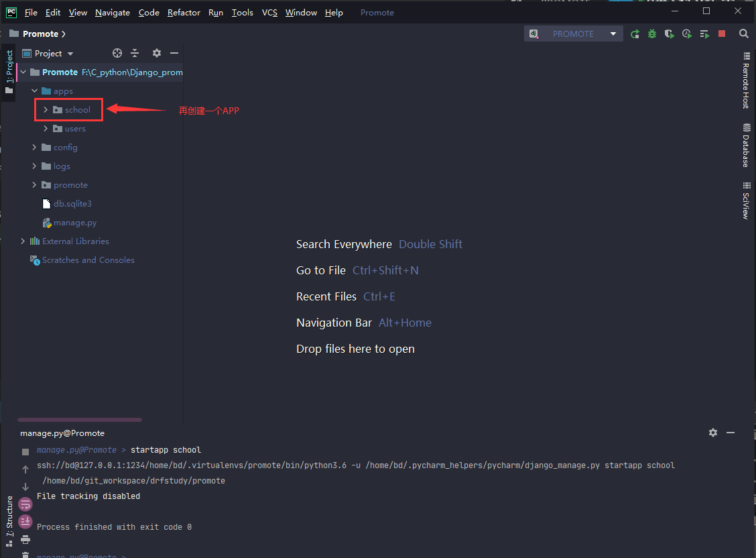Open the VCS menu

tap(269, 13)
